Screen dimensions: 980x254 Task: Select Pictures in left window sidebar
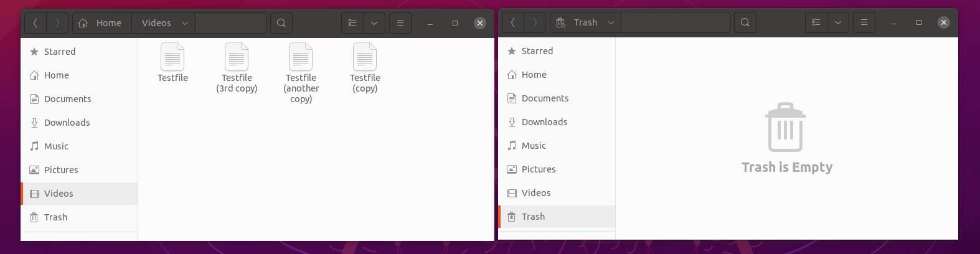(x=79, y=170)
